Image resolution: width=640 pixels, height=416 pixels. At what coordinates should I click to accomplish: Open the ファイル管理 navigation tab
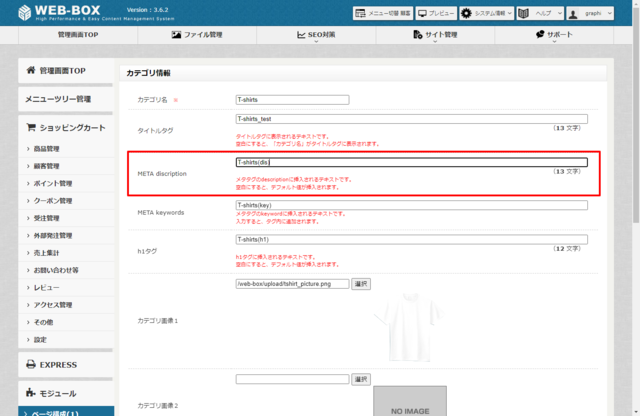(197, 35)
